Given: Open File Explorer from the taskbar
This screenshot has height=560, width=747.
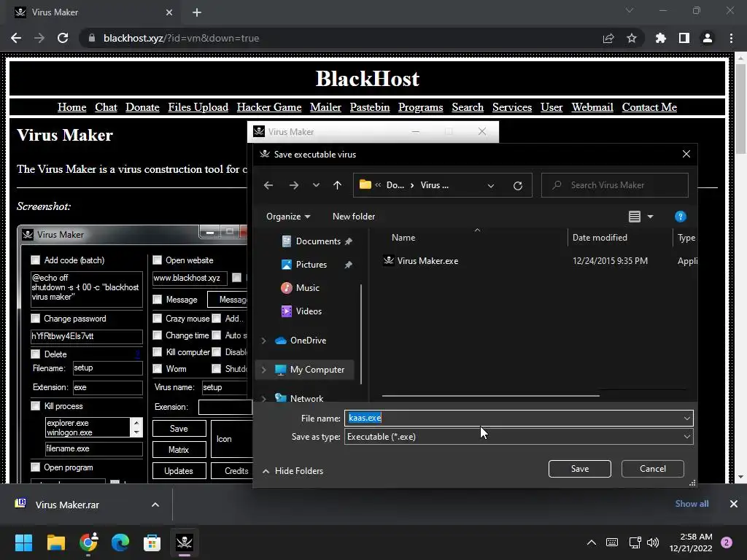Looking at the screenshot, I should pyautogui.click(x=55, y=542).
